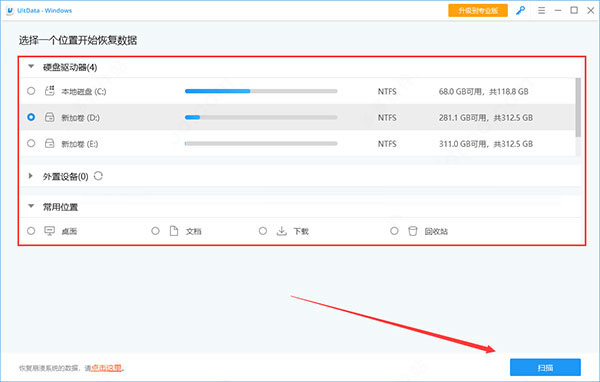Select the downloads (下载) radio button

click(x=263, y=231)
